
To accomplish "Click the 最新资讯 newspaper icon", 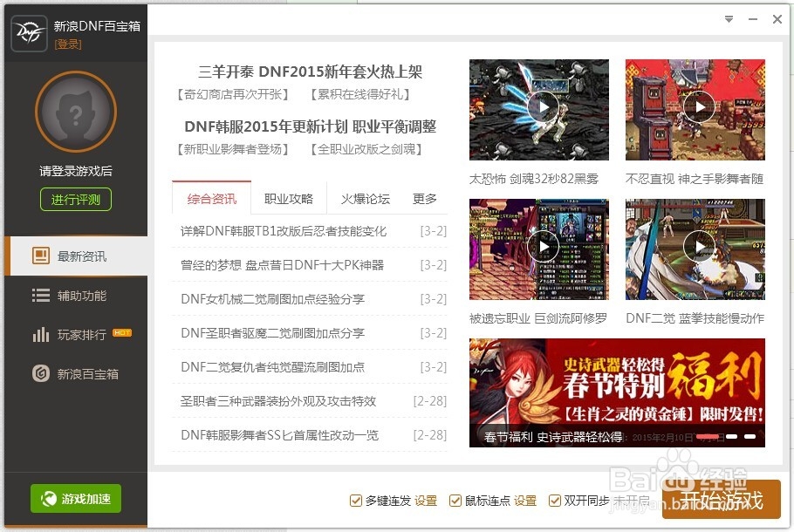I will 40,256.
